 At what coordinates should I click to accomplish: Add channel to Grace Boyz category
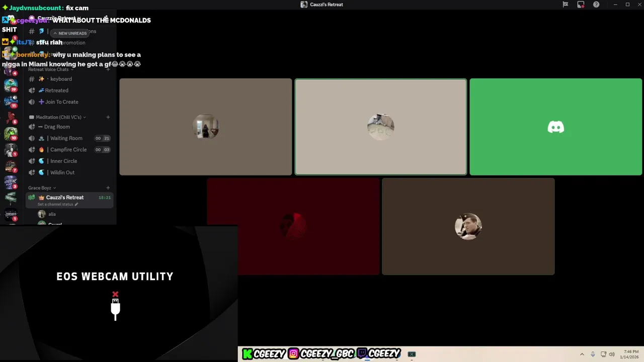(108, 188)
